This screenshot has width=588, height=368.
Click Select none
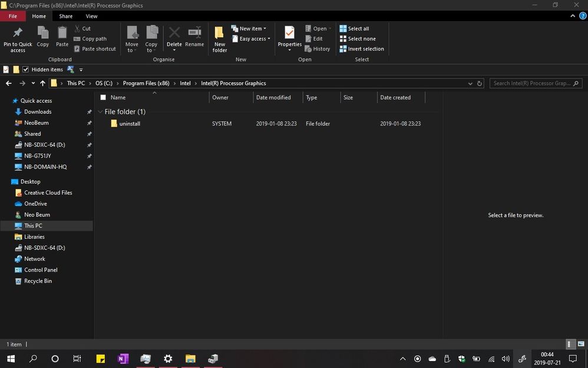(358, 39)
